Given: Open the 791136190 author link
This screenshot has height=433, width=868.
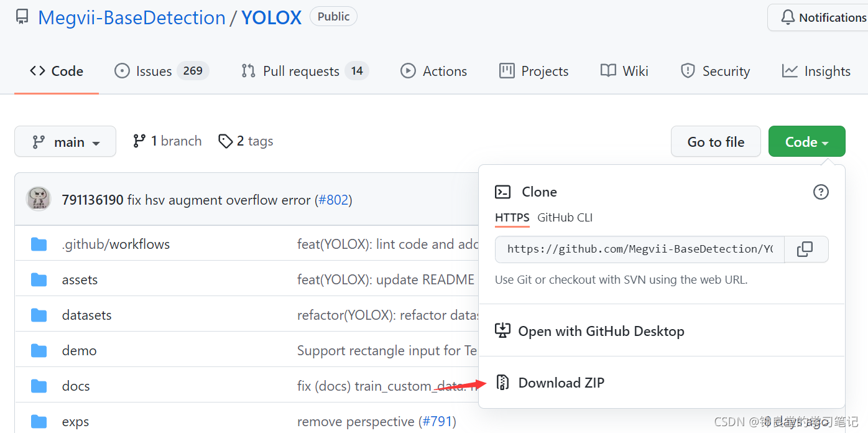Looking at the screenshot, I should [93, 200].
